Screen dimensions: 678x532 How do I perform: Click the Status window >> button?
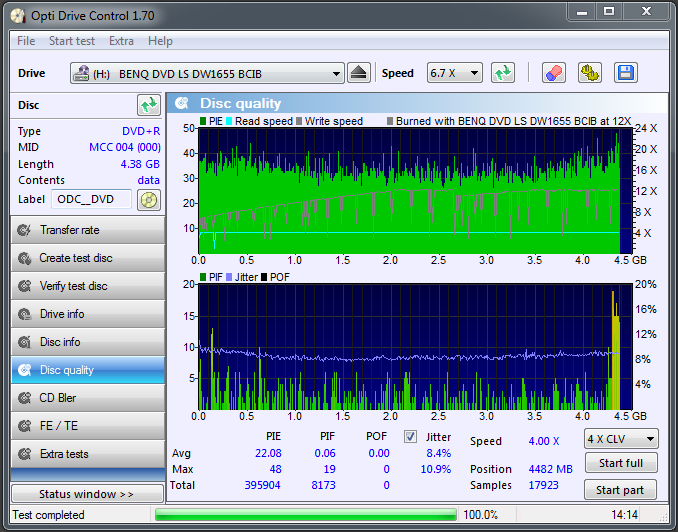[87, 494]
